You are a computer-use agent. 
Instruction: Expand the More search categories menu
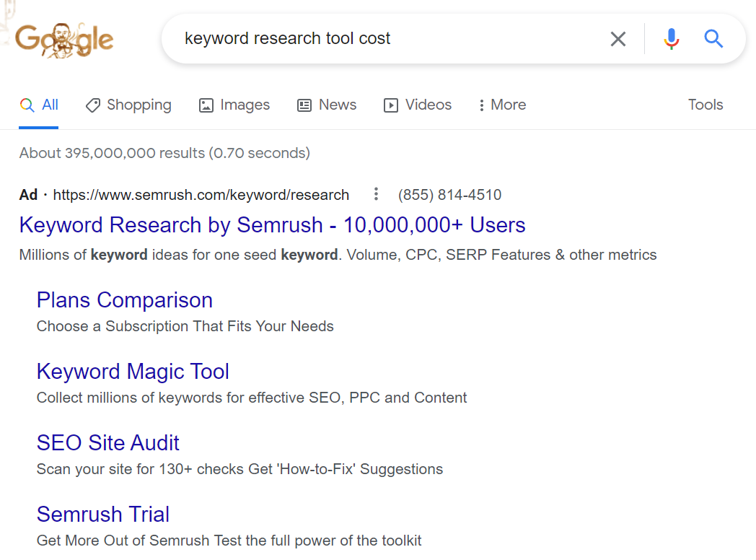[x=501, y=105]
